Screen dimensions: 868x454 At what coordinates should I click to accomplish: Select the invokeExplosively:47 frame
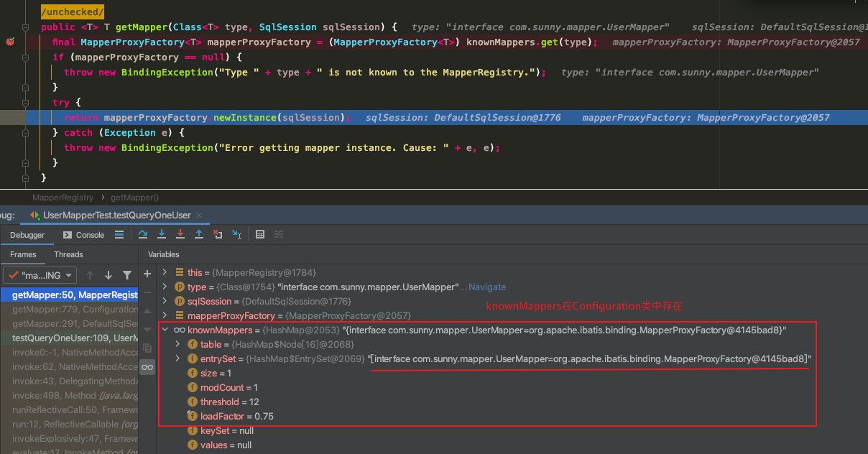69,438
